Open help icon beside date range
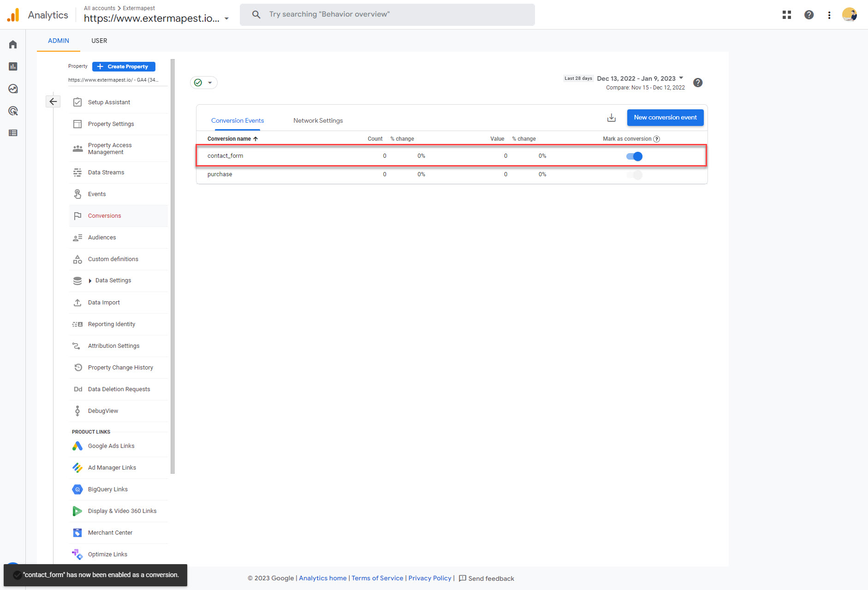Screen dimensions: 868x590 pyautogui.click(x=697, y=83)
